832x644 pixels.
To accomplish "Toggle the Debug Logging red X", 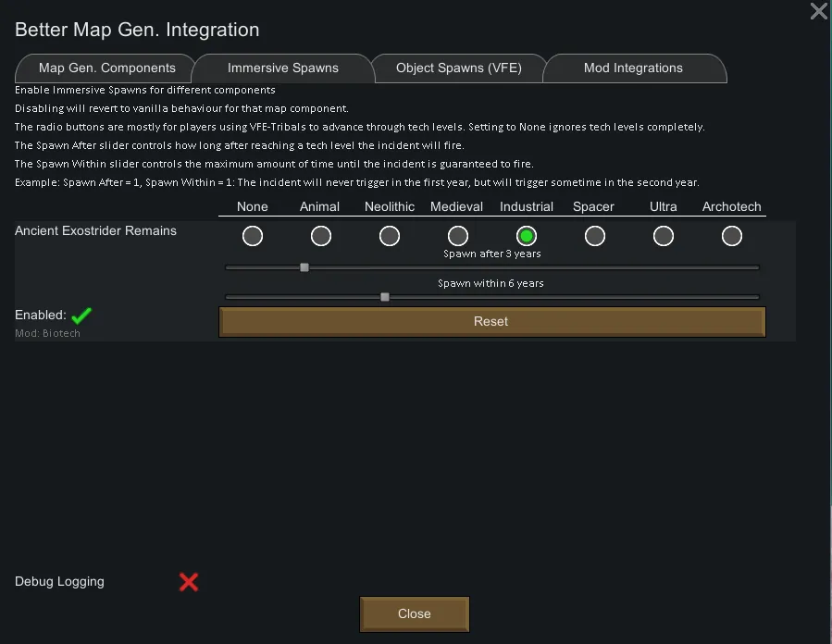I will pyautogui.click(x=189, y=582).
